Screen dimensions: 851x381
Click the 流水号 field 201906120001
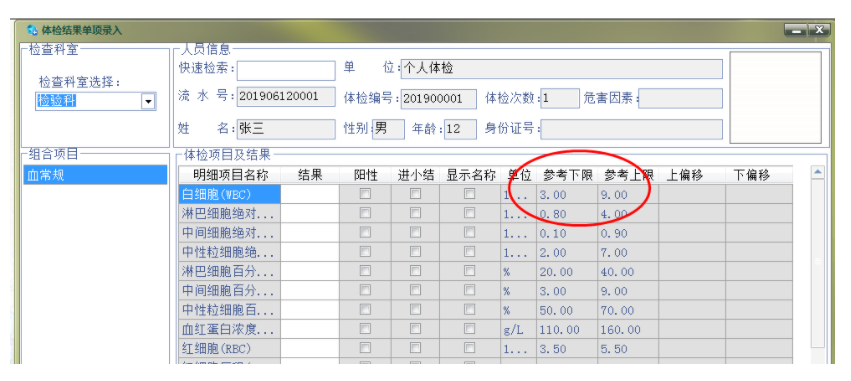click(x=286, y=98)
